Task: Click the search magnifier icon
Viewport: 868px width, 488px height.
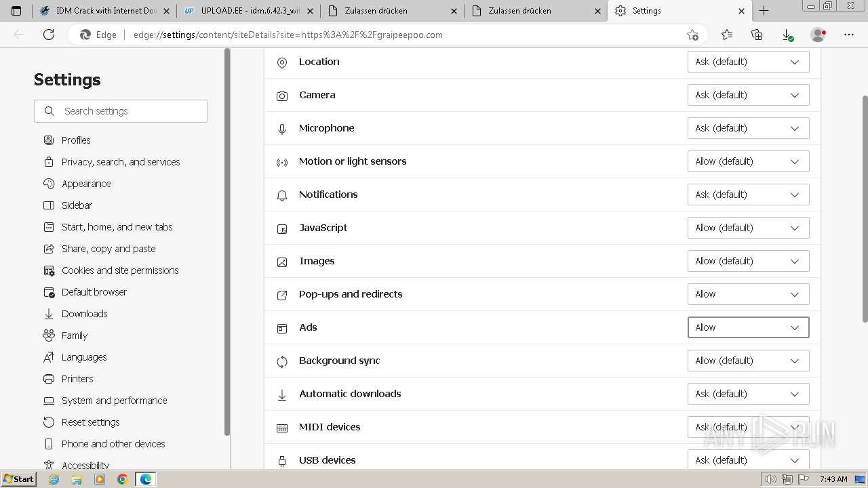Action: pos(50,111)
